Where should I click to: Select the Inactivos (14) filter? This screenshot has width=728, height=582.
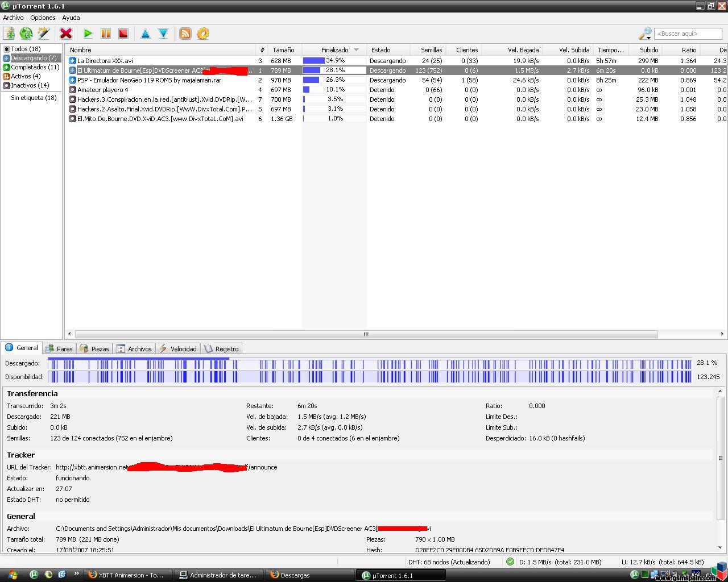[x=26, y=85]
